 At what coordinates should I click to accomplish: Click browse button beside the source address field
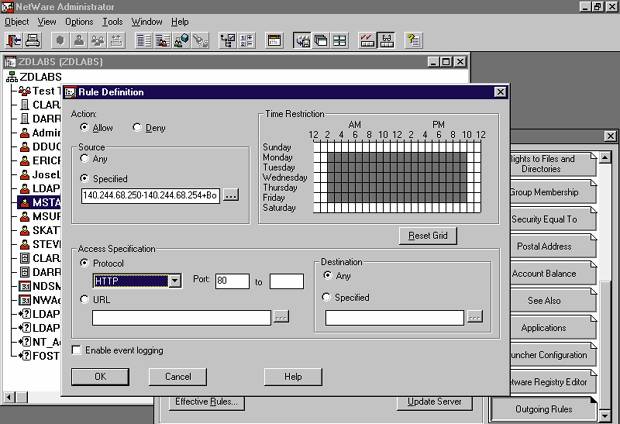point(231,196)
